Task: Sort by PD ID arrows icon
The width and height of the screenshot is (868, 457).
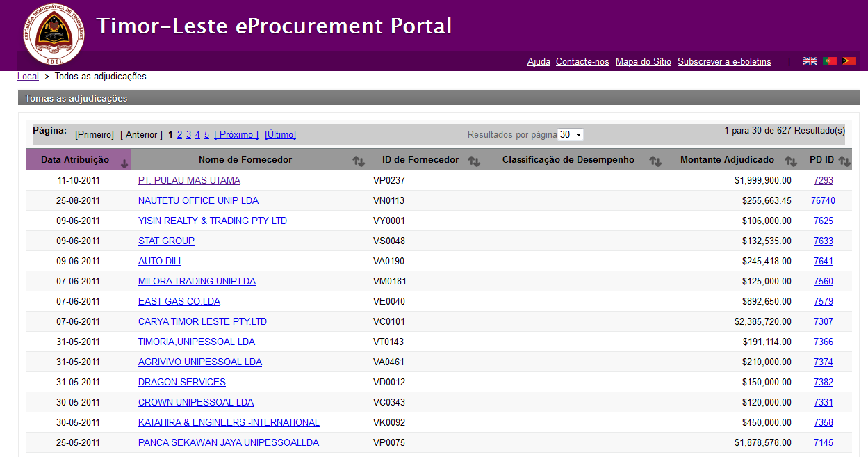Action: point(844,161)
